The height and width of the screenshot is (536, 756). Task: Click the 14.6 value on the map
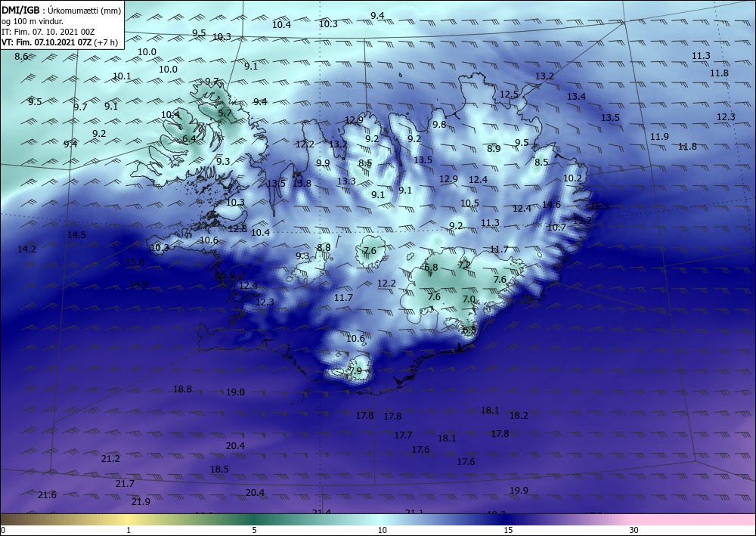[x=551, y=204]
